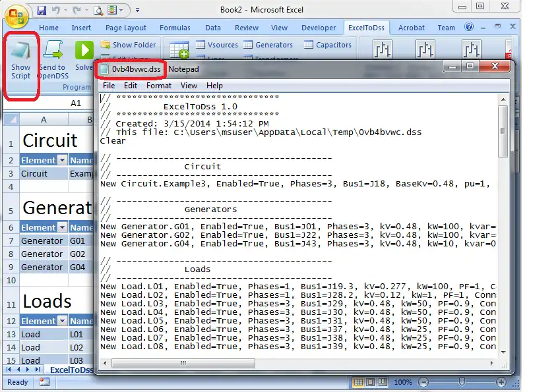The width and height of the screenshot is (558, 392).
Task: Click zoom in plus button
Action: click(x=501, y=382)
